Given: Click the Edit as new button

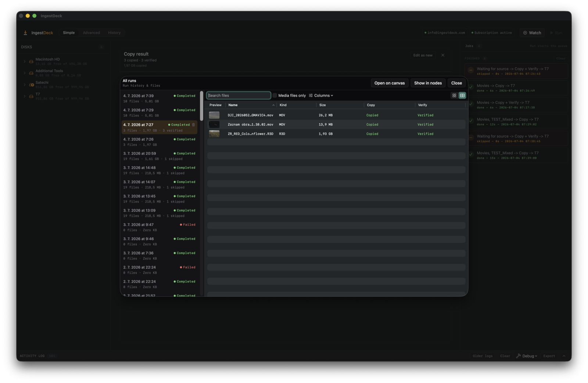Looking at the screenshot, I should pyautogui.click(x=423, y=55).
